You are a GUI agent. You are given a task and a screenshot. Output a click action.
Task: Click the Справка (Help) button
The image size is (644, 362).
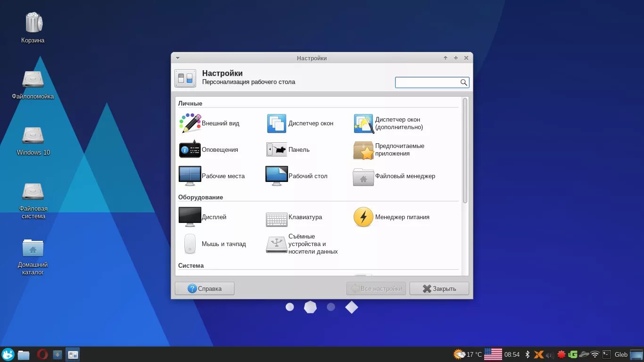[x=205, y=288]
